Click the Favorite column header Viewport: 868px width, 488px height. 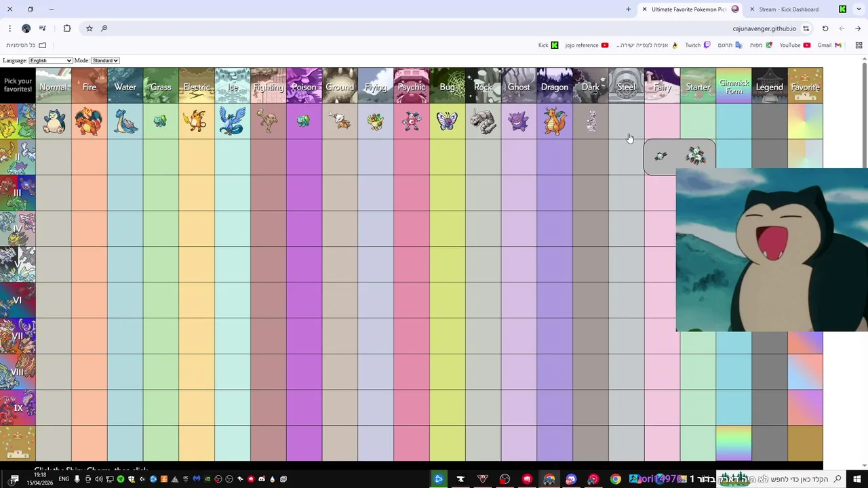(x=806, y=85)
